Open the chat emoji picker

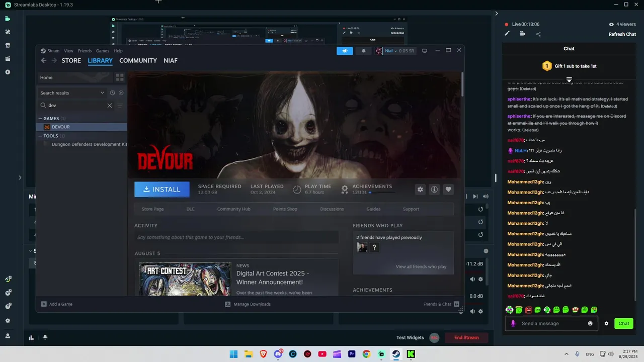[x=590, y=323]
